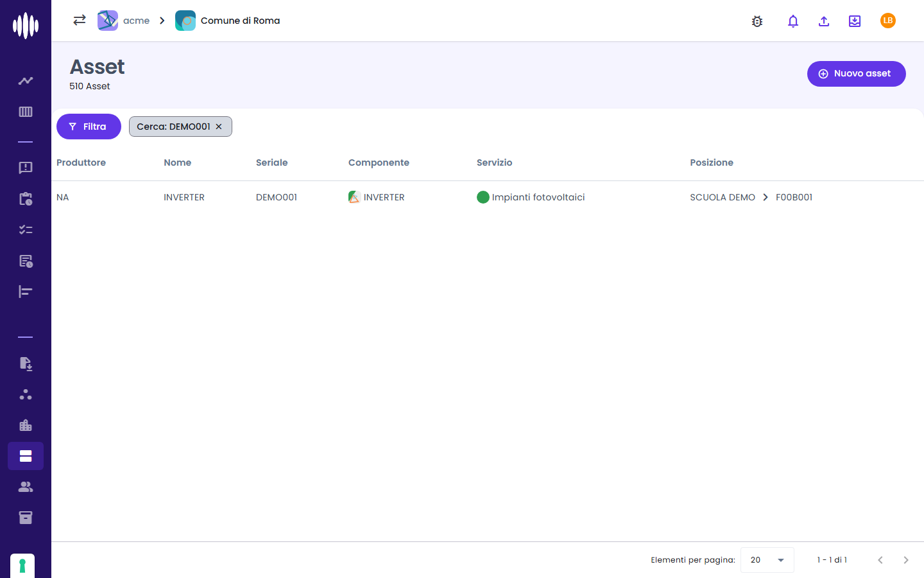Open the highlighted Asset sidebar icon
The width and height of the screenshot is (924, 578).
pos(26,456)
